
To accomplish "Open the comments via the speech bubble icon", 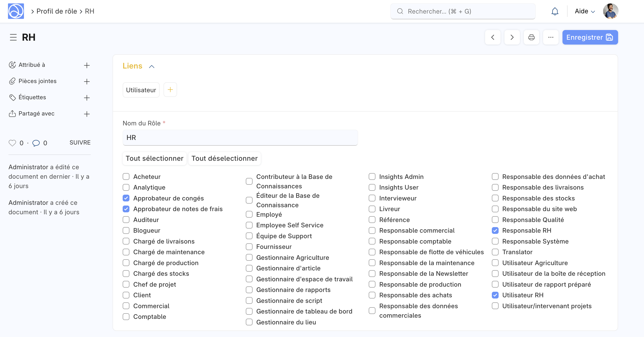I will [36, 143].
